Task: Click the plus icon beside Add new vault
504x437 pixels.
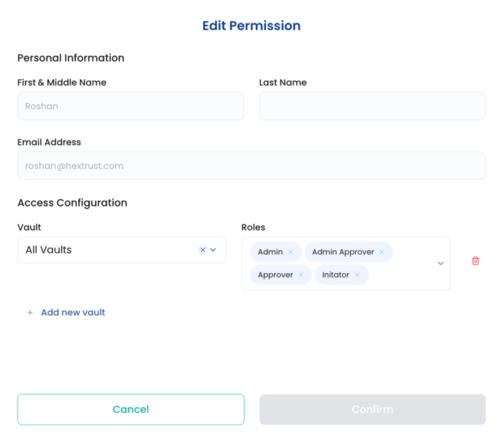Action: click(30, 313)
